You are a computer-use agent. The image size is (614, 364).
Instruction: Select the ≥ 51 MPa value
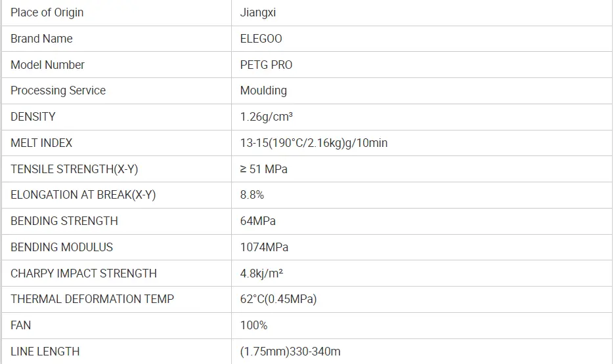[264, 169]
